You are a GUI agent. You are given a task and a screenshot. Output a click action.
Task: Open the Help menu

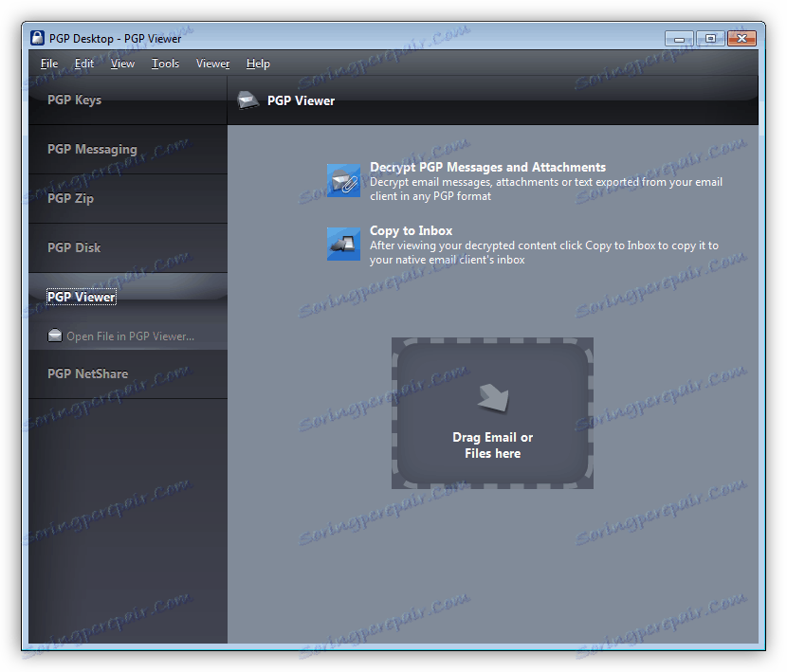tap(258, 64)
